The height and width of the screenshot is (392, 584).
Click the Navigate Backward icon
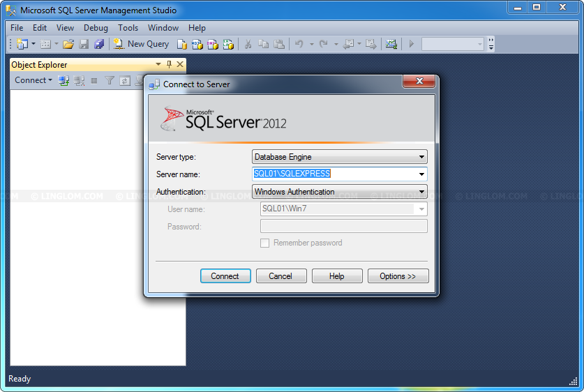tap(349, 44)
